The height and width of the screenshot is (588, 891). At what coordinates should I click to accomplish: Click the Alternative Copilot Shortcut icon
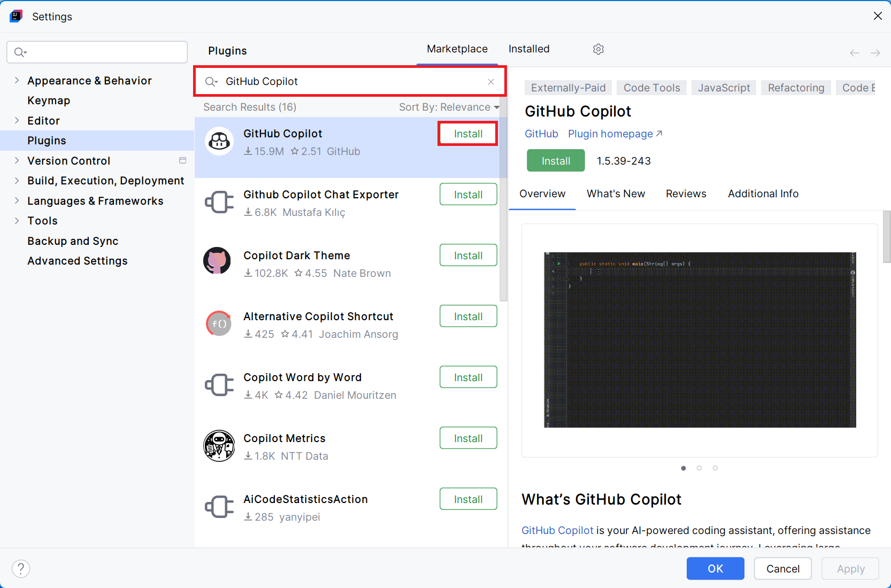[219, 324]
